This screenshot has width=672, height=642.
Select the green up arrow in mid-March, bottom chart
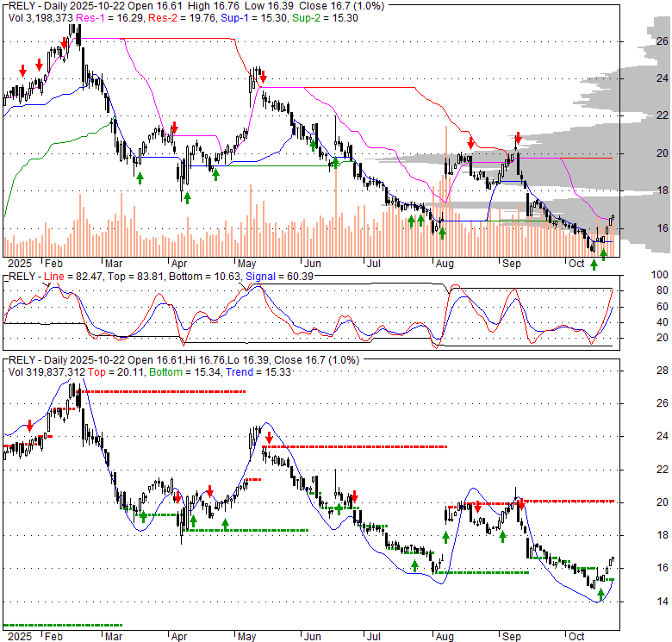[x=143, y=517]
